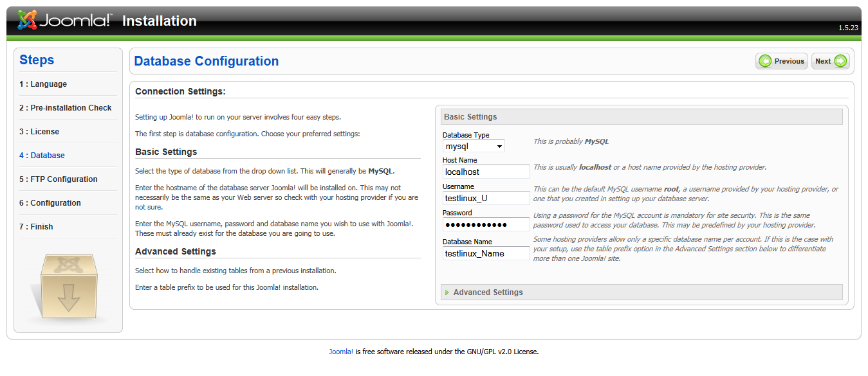The width and height of the screenshot is (868, 376).
Task: Click the Previous button label
Action: coord(790,61)
